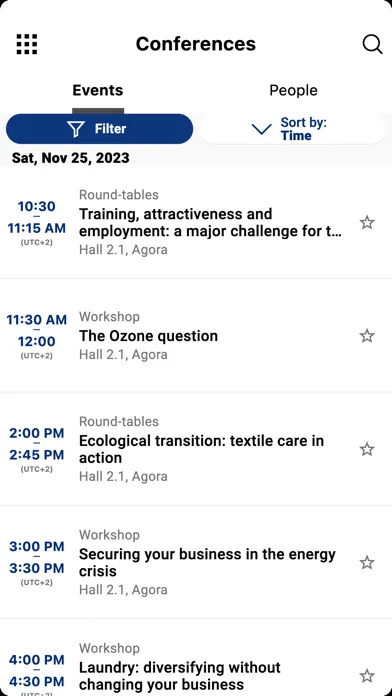Favorite the Training, attractiveness and employment session
392x696 pixels.
tap(367, 222)
